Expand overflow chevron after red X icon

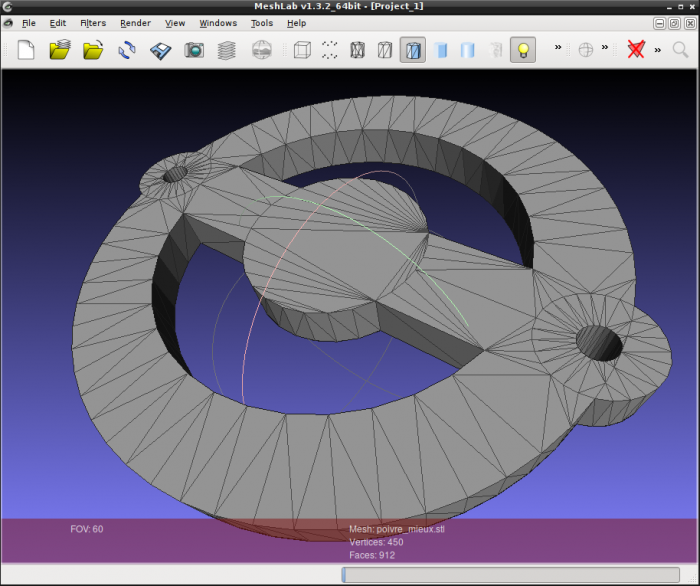click(657, 49)
